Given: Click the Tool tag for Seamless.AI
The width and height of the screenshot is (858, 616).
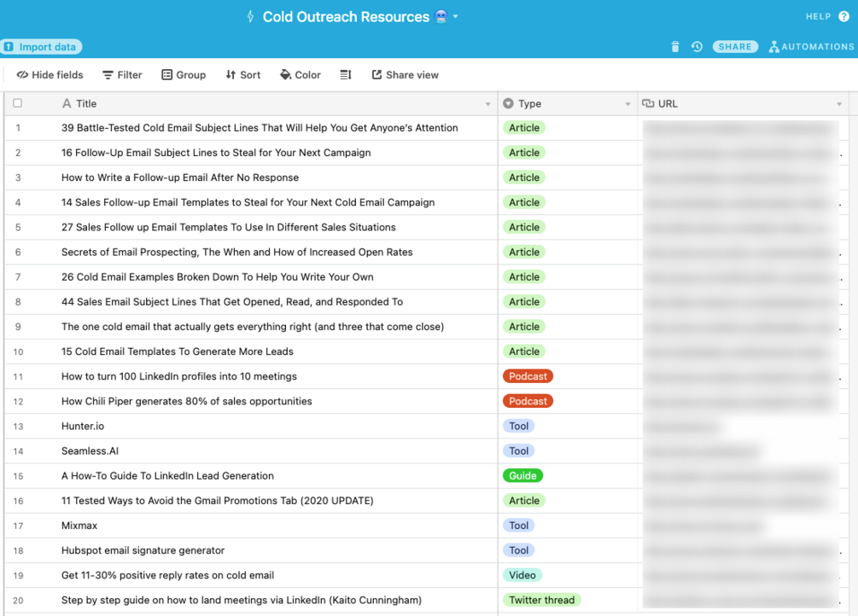Looking at the screenshot, I should pos(518,451).
